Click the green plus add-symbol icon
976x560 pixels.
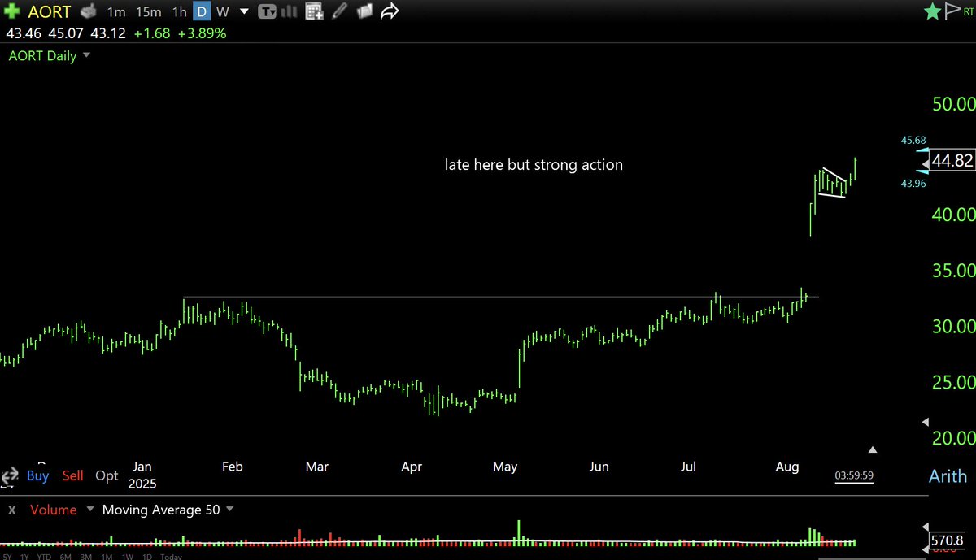14,11
